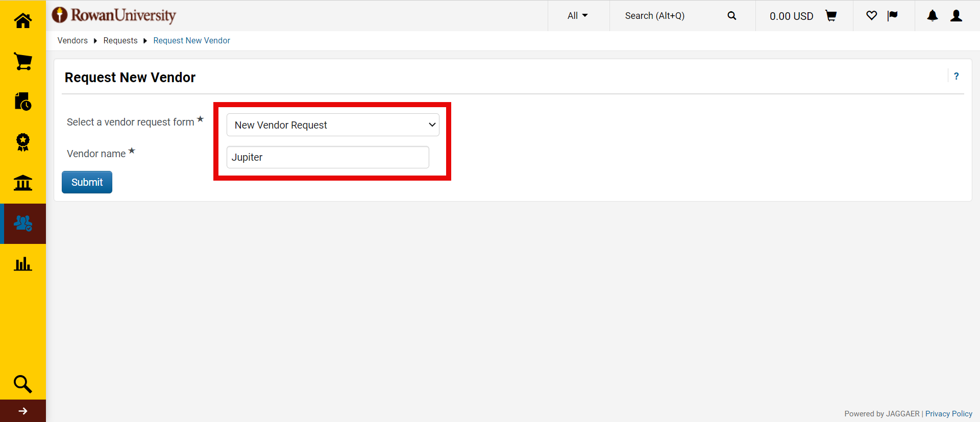Click the Vendor name input field
The image size is (980, 422).
tap(328, 157)
